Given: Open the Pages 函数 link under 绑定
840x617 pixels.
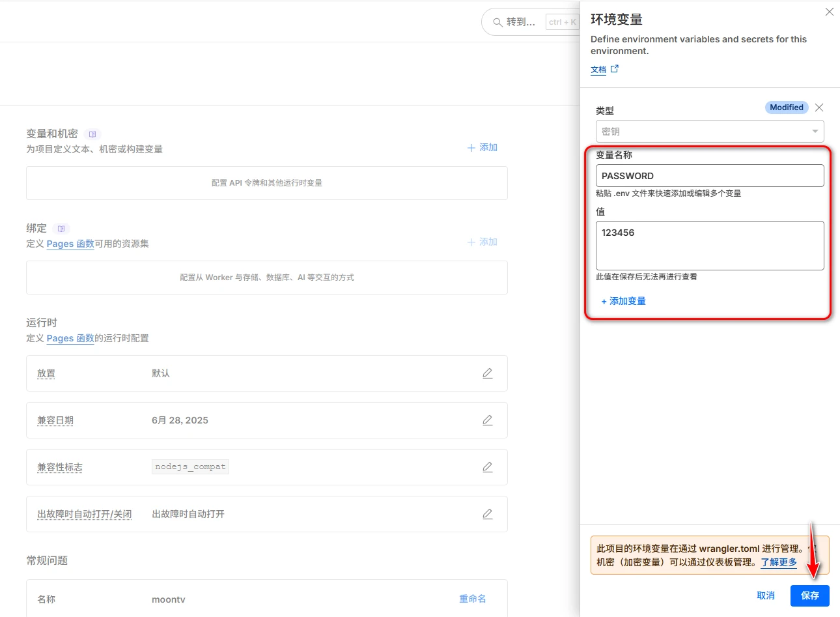Looking at the screenshot, I should point(70,244).
